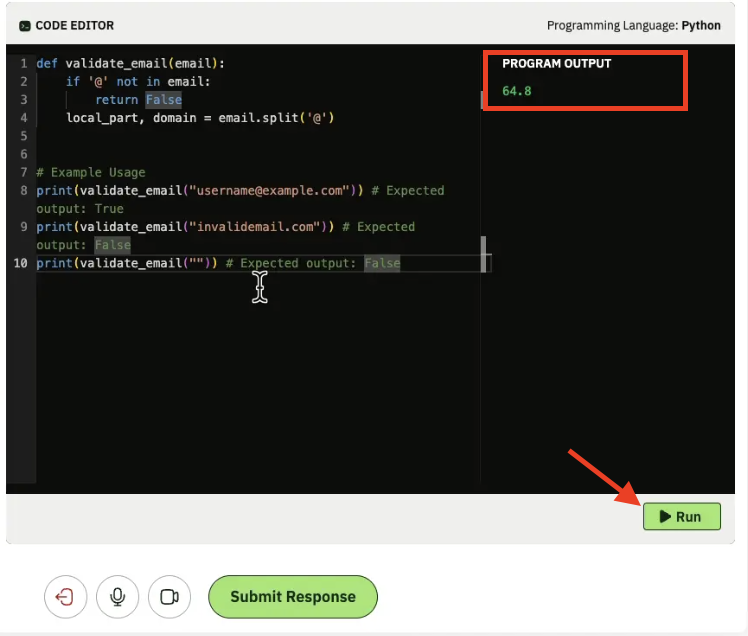
Task: Click the 64.8 program output value
Action: coord(517,91)
